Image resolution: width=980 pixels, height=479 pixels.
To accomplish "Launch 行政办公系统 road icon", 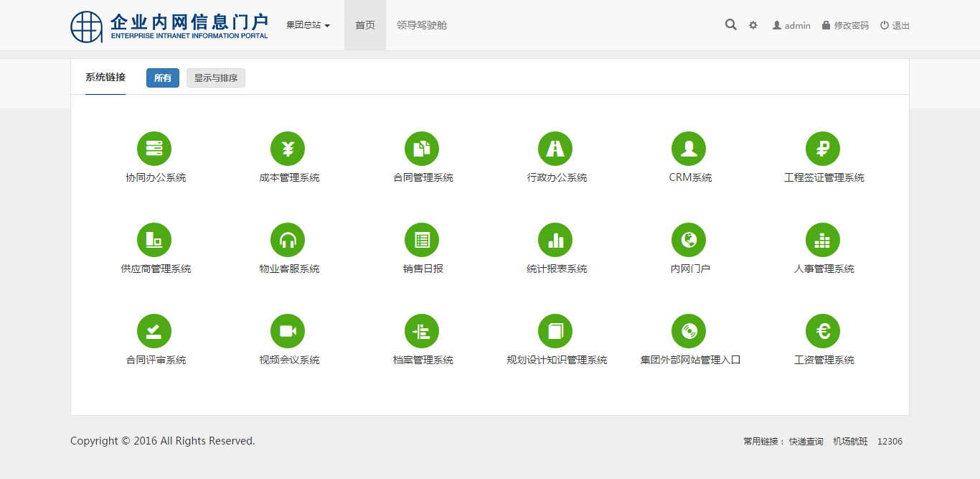I will pos(555,149).
